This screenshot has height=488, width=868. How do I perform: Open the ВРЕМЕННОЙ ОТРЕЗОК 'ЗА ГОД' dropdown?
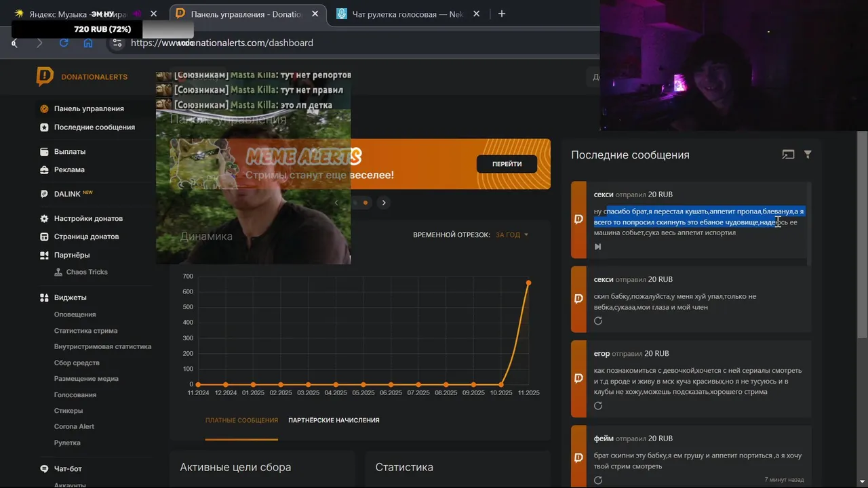512,235
